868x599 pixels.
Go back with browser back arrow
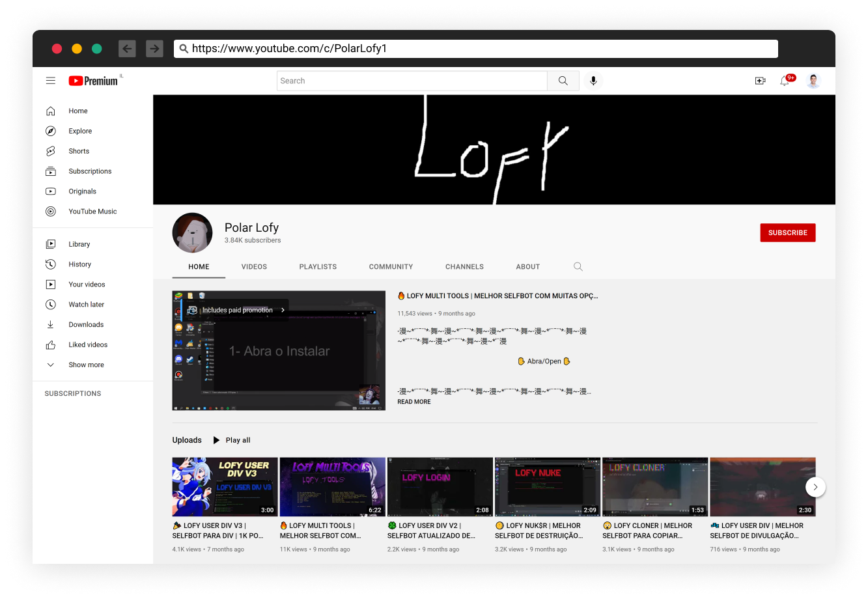[x=127, y=48]
